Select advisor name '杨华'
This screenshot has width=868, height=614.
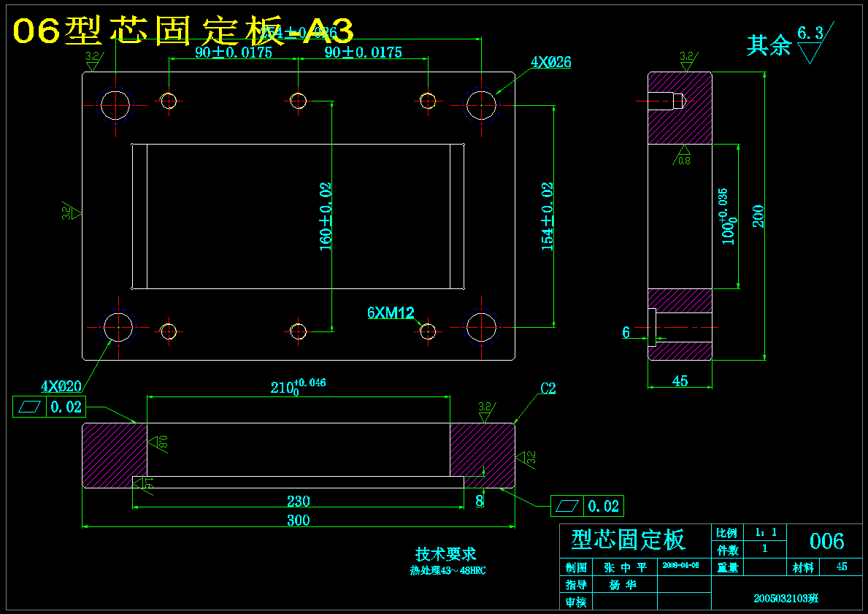click(x=622, y=585)
